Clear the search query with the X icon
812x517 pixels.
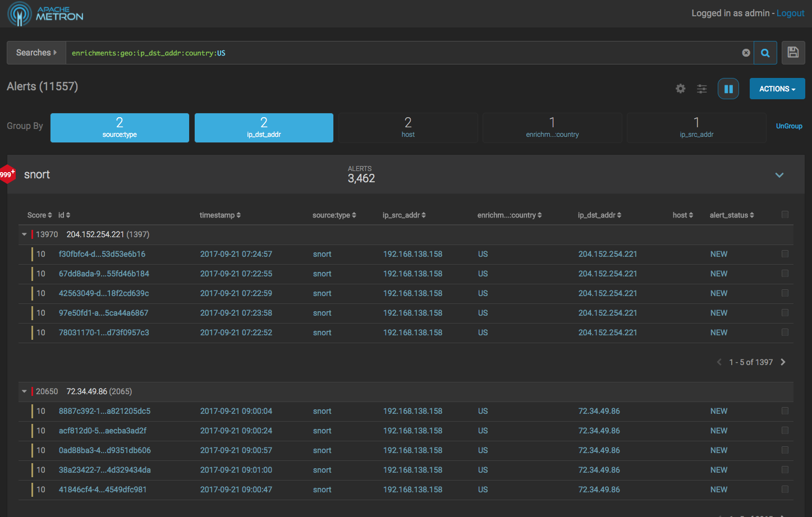(x=746, y=53)
